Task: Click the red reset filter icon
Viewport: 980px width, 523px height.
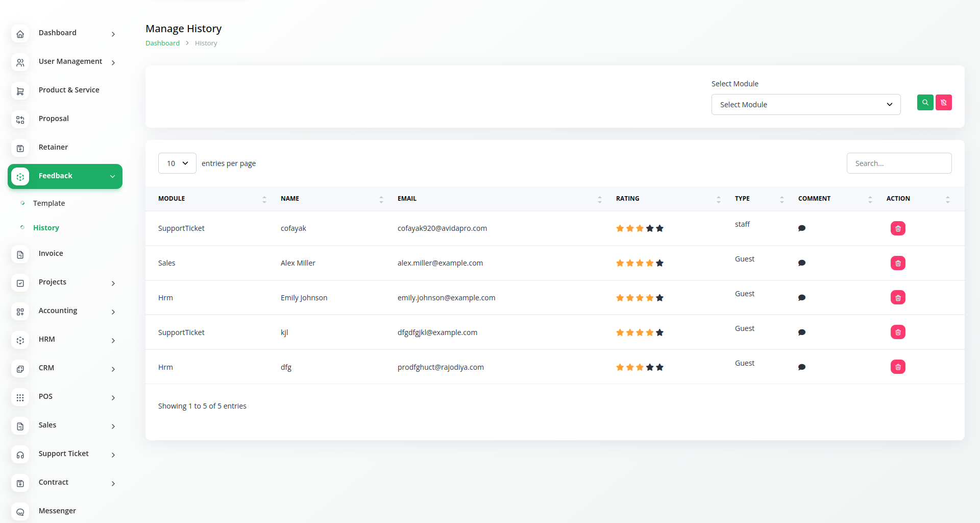Action: [x=943, y=103]
